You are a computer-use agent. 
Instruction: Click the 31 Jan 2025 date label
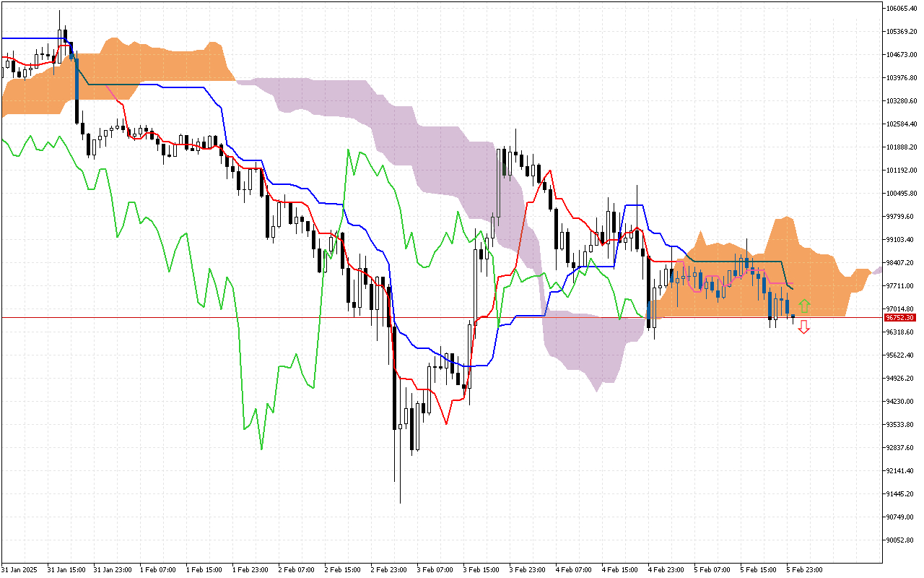click(19, 569)
